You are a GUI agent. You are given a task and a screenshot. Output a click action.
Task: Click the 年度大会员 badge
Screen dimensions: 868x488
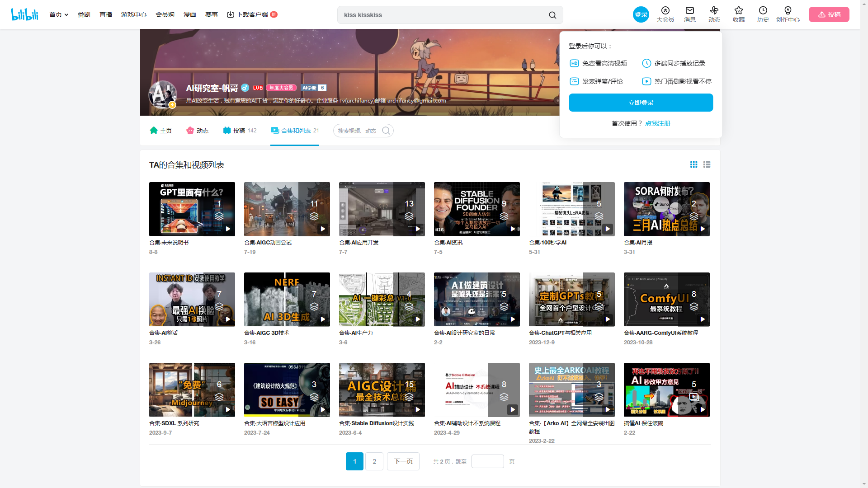(281, 88)
